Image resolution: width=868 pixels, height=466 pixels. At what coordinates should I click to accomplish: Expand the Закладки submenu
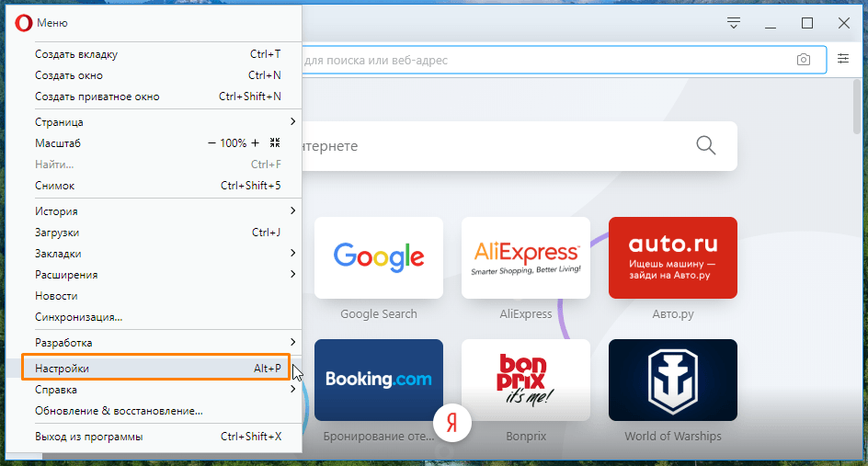click(x=154, y=254)
